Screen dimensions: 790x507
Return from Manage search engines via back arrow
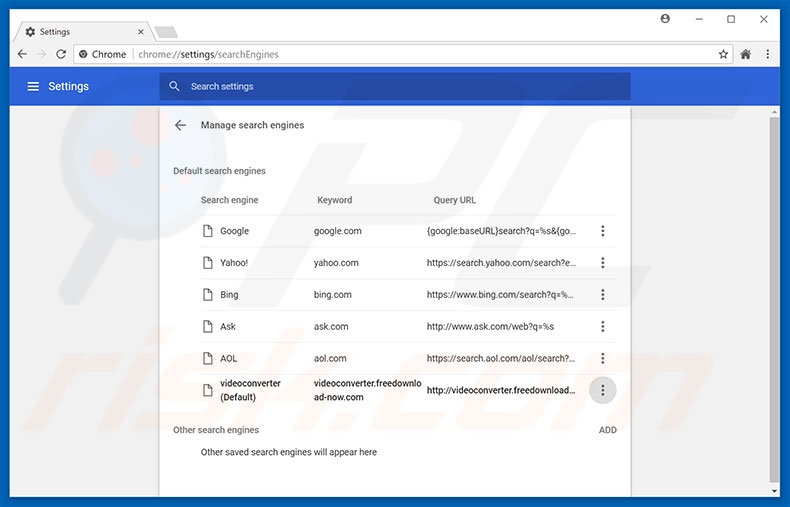click(x=180, y=125)
